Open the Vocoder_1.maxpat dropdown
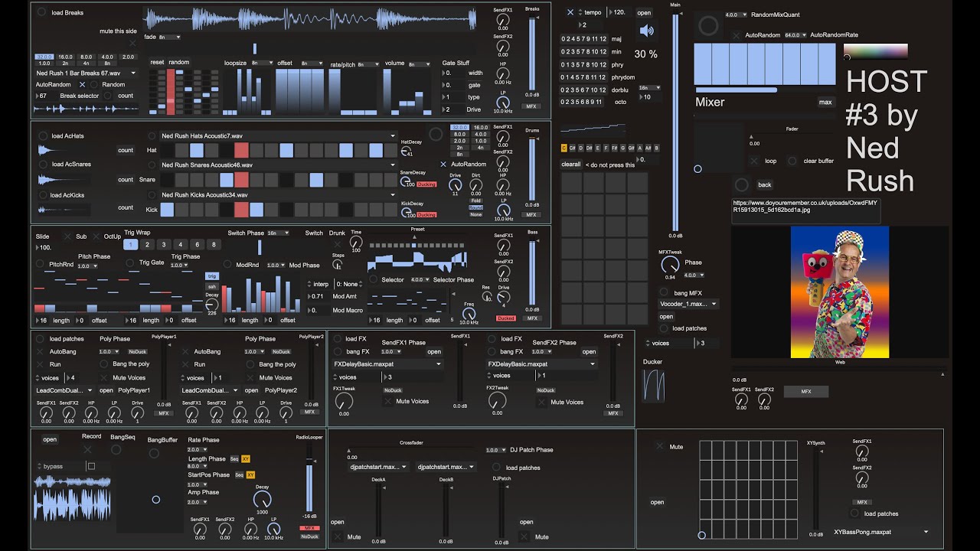 688,304
